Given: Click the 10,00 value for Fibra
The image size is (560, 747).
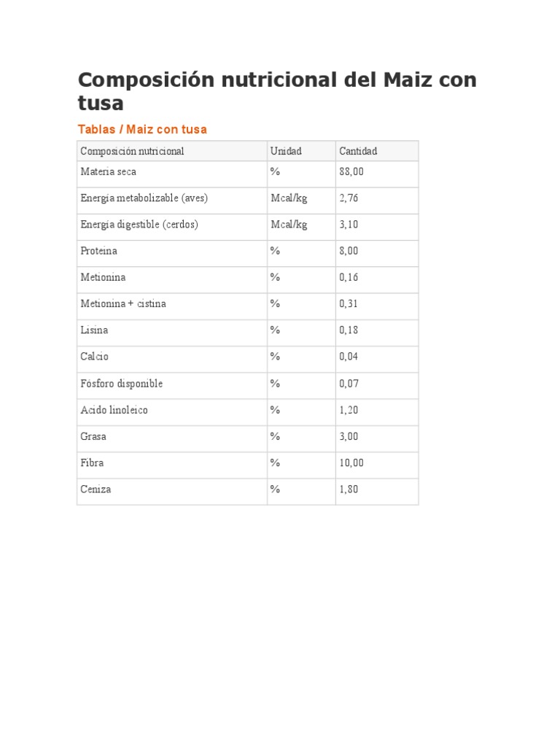Looking at the screenshot, I should pyautogui.click(x=351, y=462).
